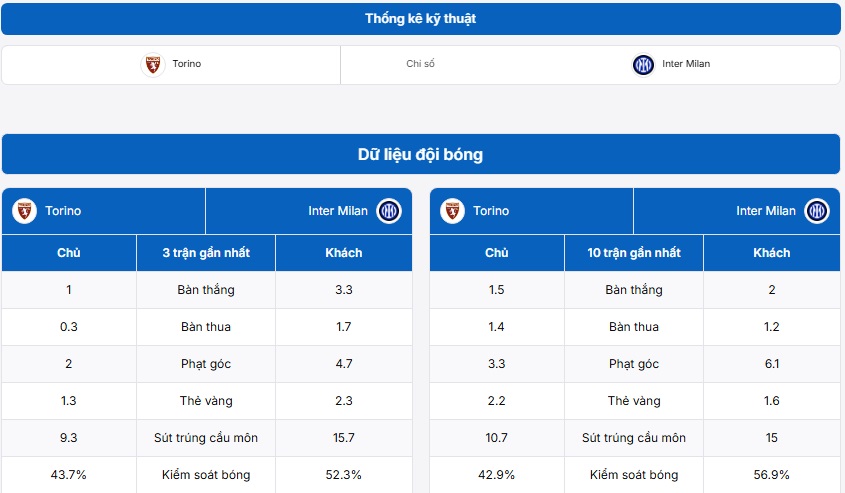Click Torino crest in 10 trận gần nhất table
The width and height of the screenshot is (845, 493).
click(452, 211)
